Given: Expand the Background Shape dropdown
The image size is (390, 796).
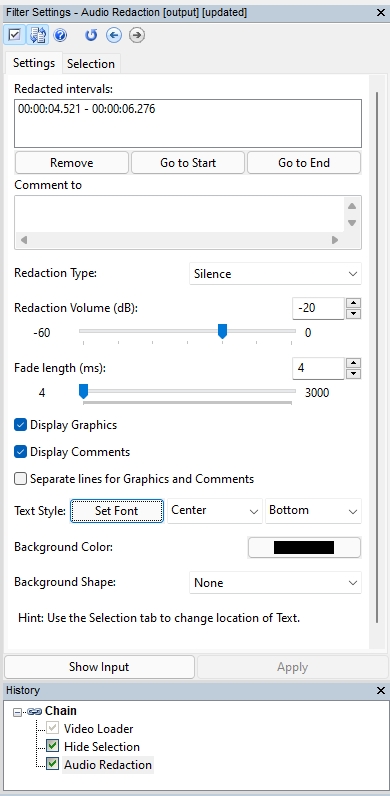Looking at the screenshot, I should (275, 583).
